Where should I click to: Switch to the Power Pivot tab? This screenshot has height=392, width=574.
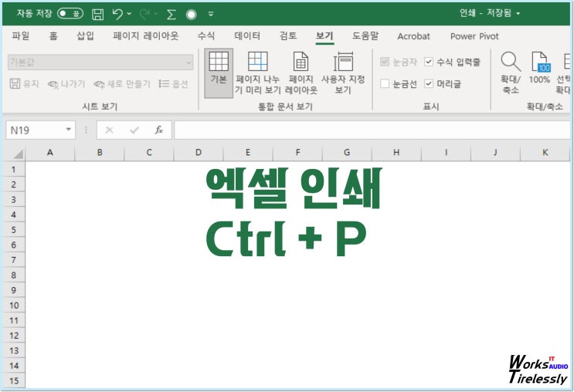click(x=474, y=36)
